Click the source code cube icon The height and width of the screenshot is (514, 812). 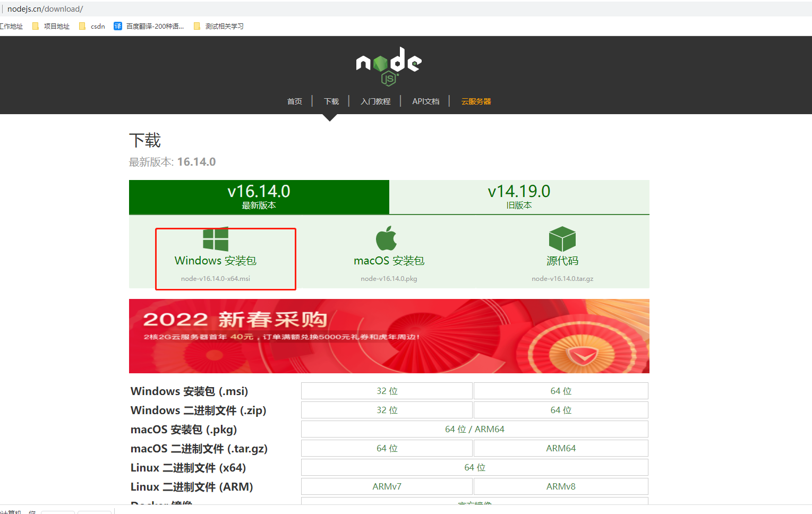pos(562,239)
